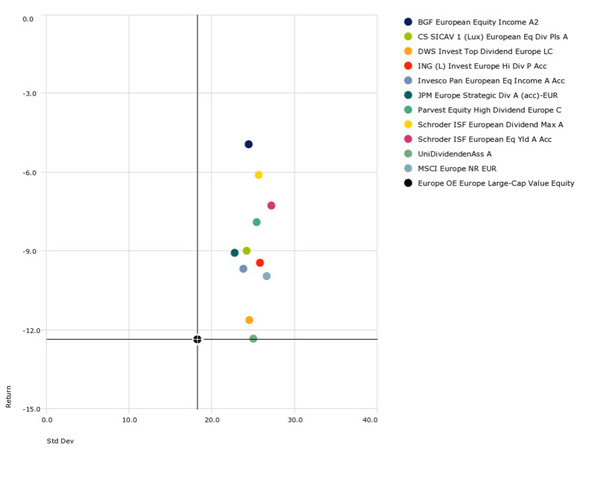Click the orange legend swatch for DWS Invest
This screenshot has height=487, width=600.
(408, 51)
